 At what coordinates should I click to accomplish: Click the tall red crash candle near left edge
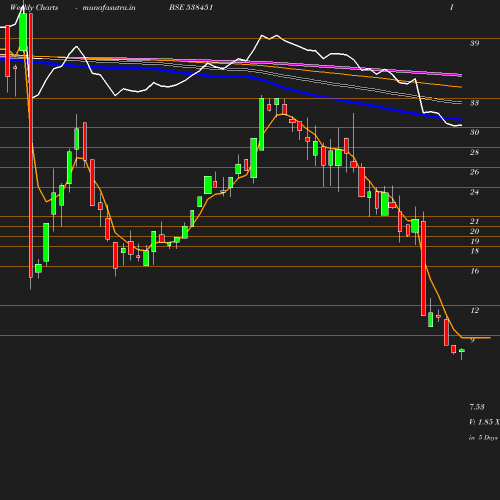31,145
